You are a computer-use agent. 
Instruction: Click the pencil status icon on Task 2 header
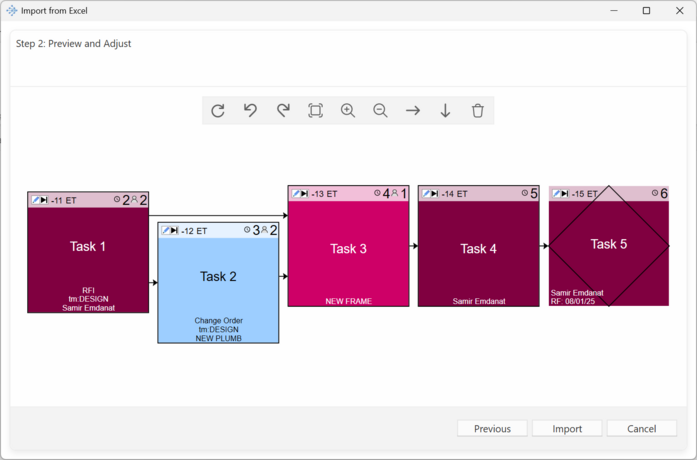[x=167, y=231]
